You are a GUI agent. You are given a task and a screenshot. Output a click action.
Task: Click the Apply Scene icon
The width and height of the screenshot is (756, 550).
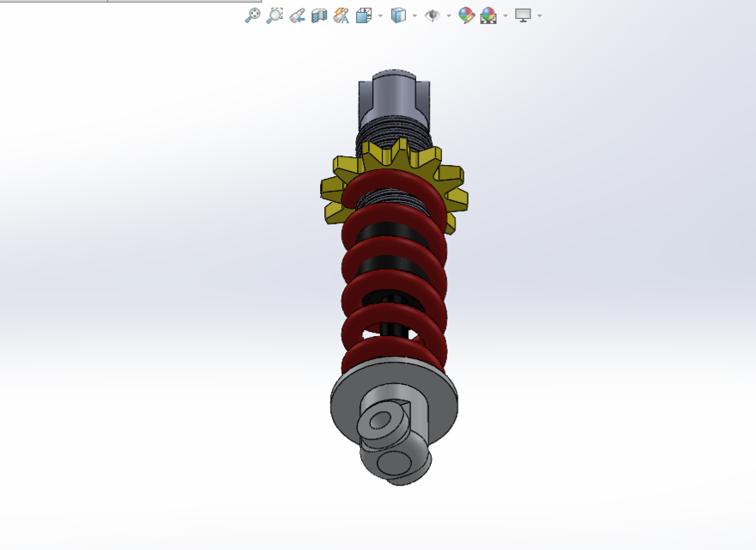point(488,15)
